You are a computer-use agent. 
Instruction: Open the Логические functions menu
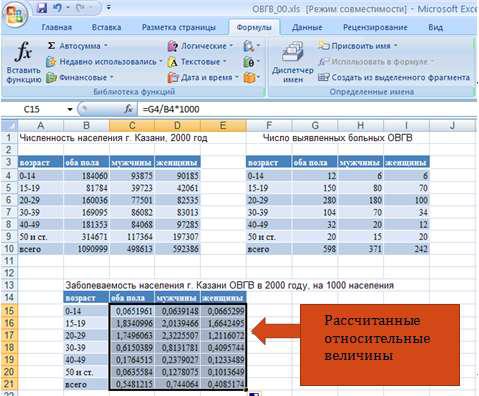200,46
